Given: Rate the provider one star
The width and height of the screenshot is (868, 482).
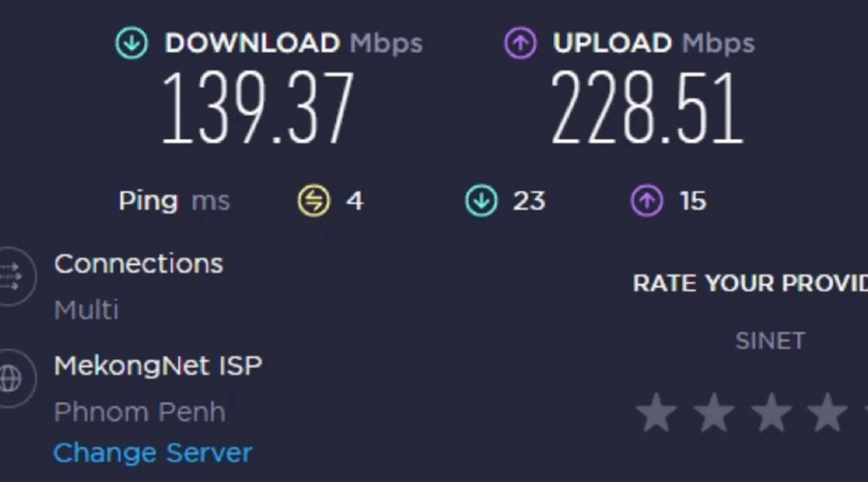Looking at the screenshot, I should [656, 413].
